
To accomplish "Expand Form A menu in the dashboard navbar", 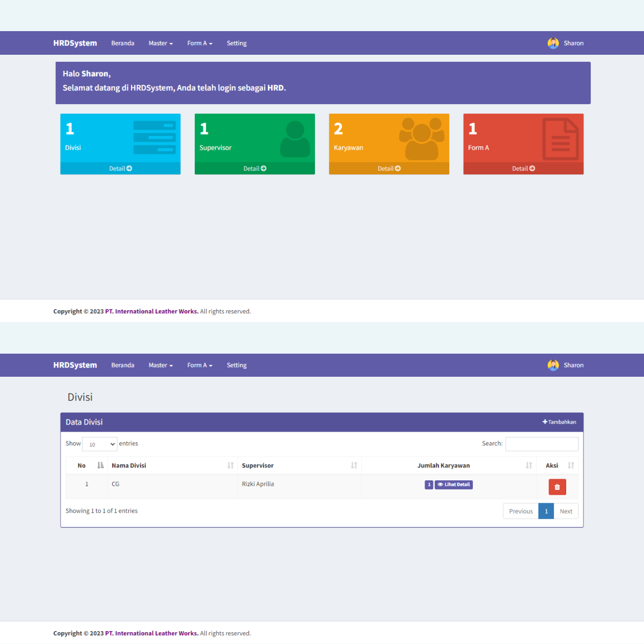I will coord(200,43).
